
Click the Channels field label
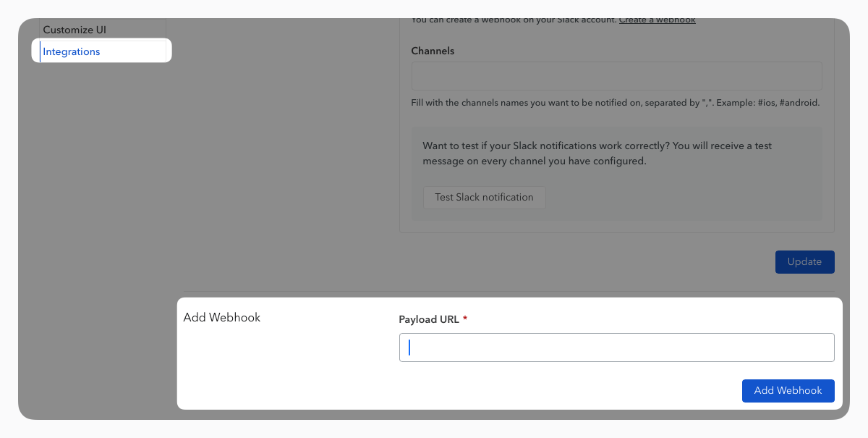click(433, 51)
